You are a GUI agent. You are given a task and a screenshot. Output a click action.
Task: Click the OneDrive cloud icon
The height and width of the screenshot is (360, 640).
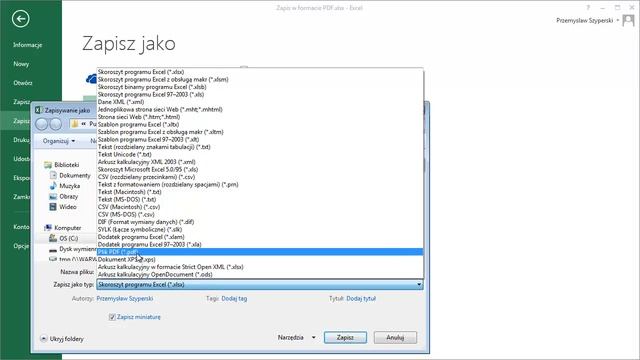tap(91, 78)
